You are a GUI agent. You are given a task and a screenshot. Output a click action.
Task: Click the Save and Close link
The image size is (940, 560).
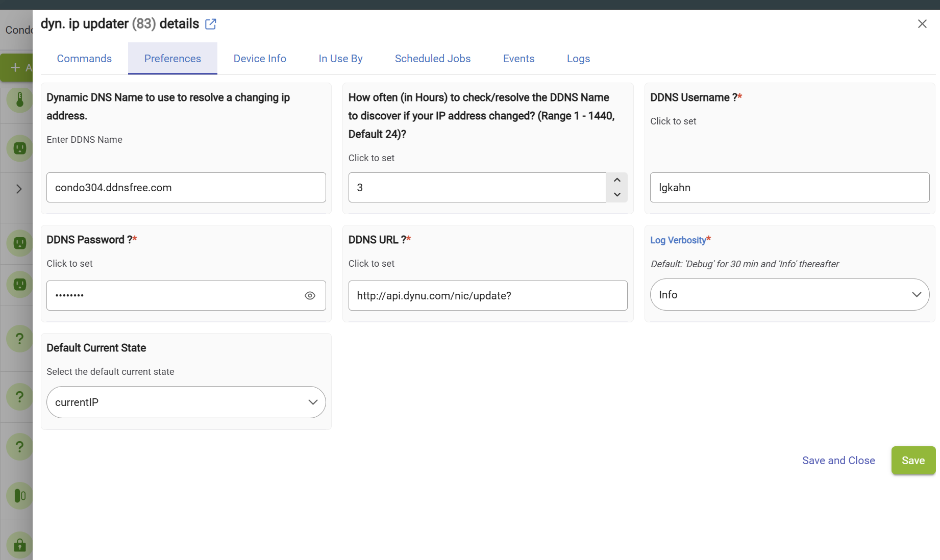point(838,461)
